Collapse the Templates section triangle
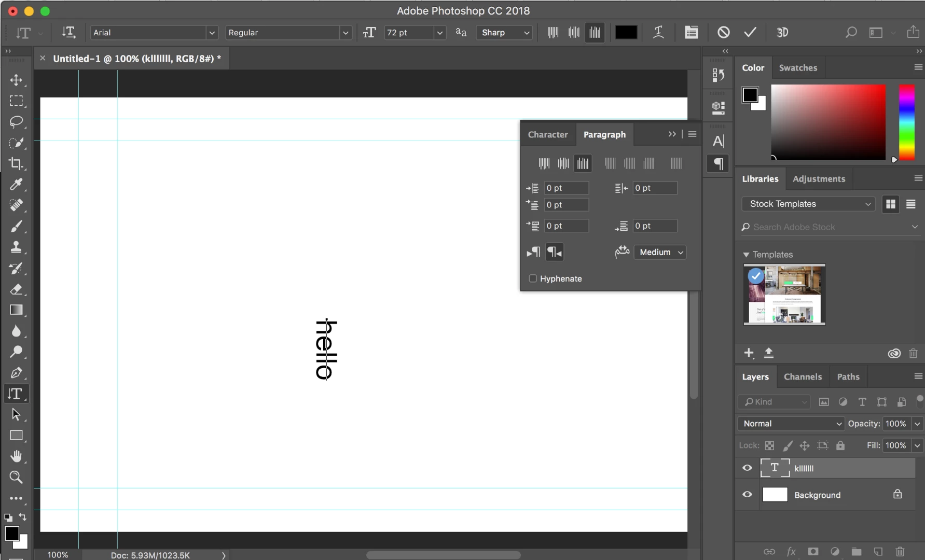Image resolution: width=925 pixels, height=560 pixels. 746,255
